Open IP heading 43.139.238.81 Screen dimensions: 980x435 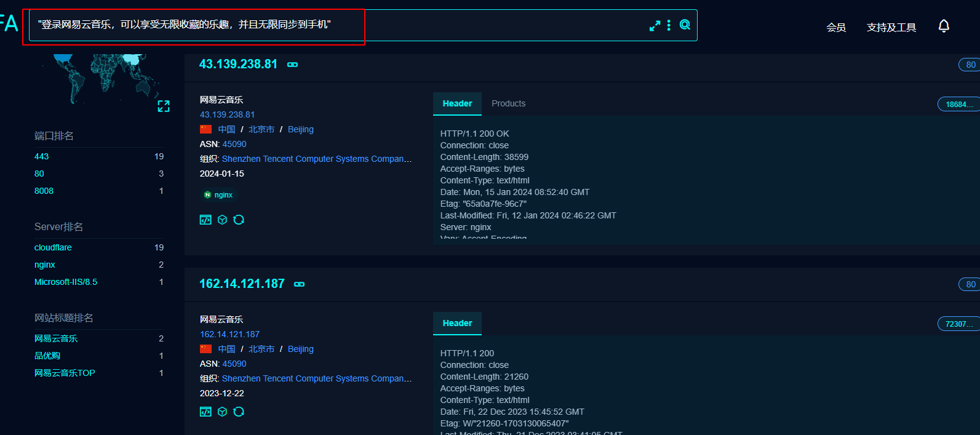[x=238, y=64]
